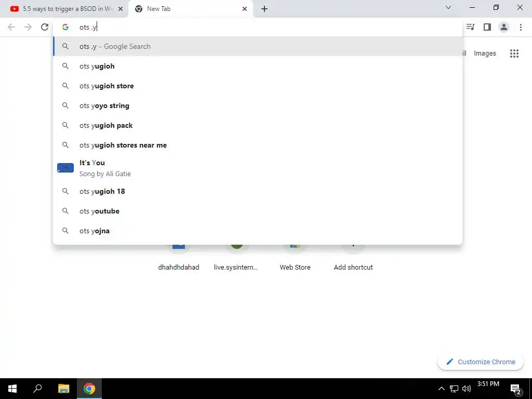Close the YouTube BSOD tab
Viewport: 532px width, 399px height.
point(120,9)
